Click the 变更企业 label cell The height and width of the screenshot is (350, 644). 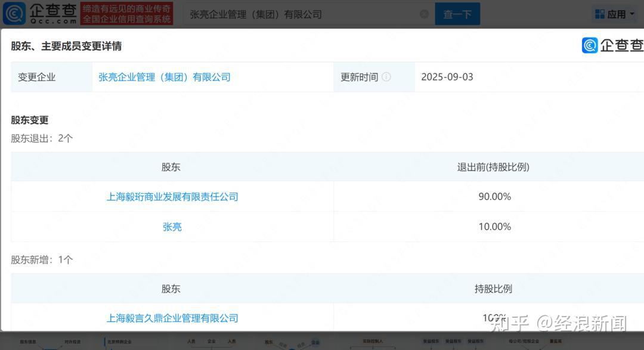[x=51, y=77]
